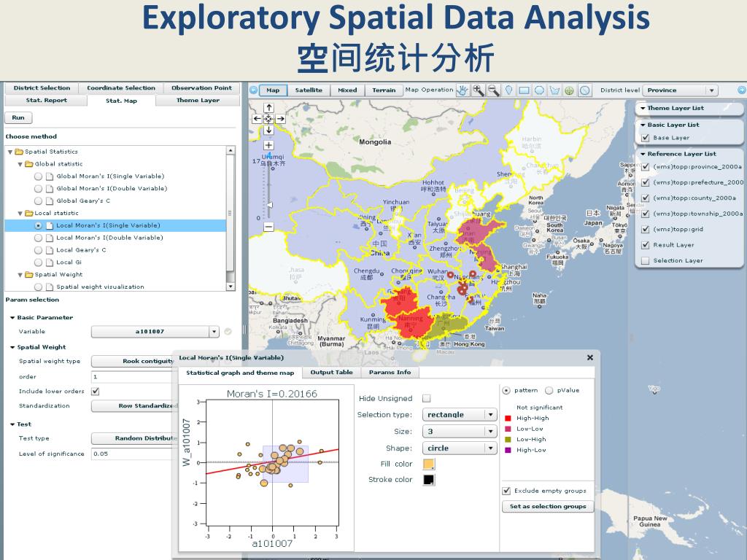Image resolution: width=747 pixels, height=560 pixels.
Task: Collapse the Local statistic tree folder
Action: click(20, 214)
